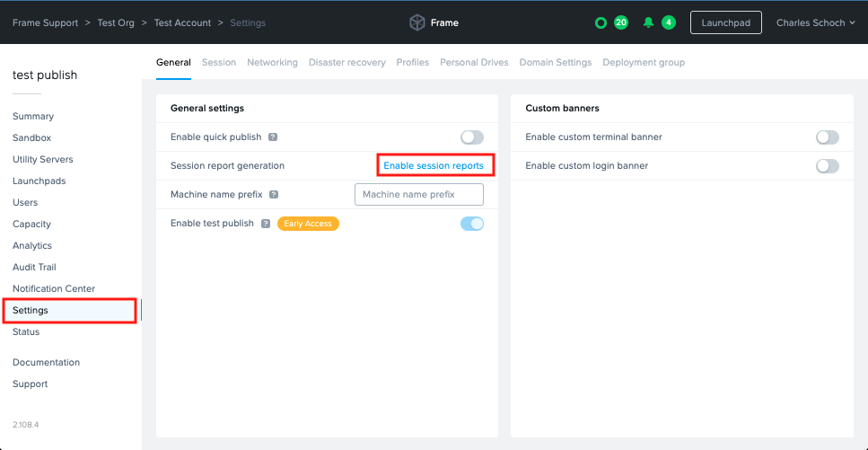The image size is (868, 450).
Task: Toggle Enable quick publish switch
Action: [472, 137]
